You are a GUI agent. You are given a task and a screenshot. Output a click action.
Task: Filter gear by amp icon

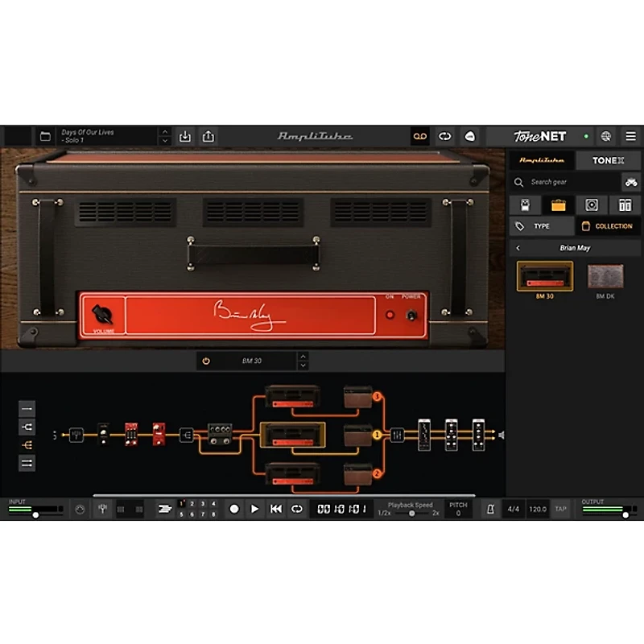click(558, 205)
